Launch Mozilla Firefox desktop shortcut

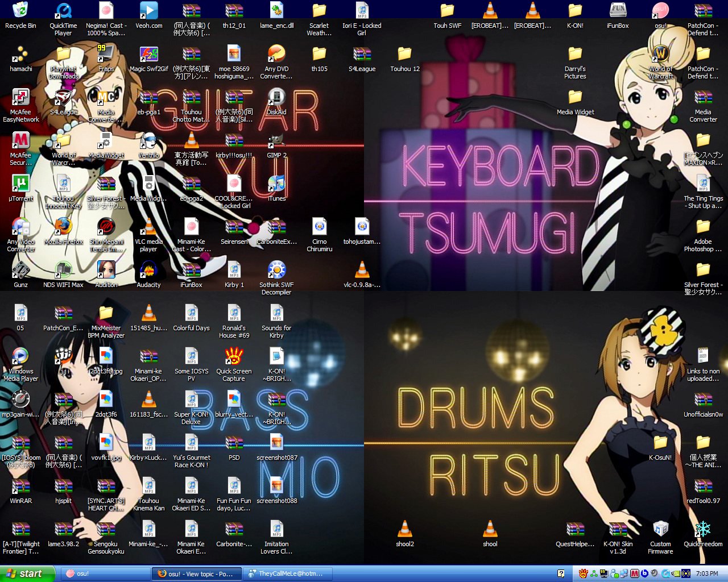[x=63, y=232]
